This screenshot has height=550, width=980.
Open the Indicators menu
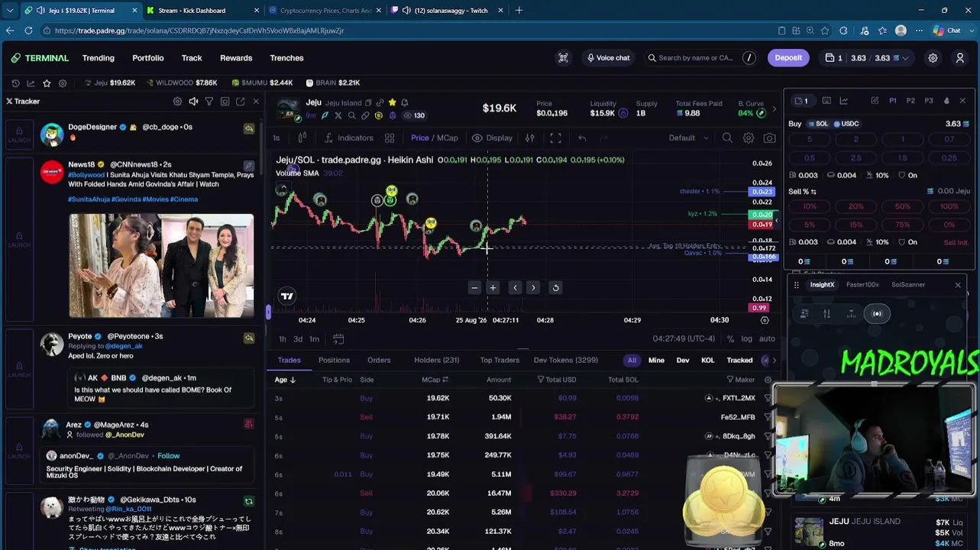point(349,138)
